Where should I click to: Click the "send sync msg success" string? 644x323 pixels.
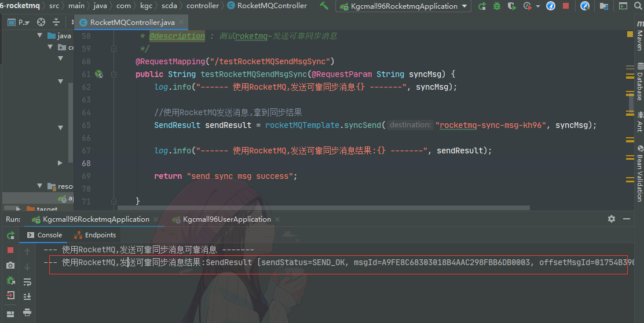[x=240, y=176]
